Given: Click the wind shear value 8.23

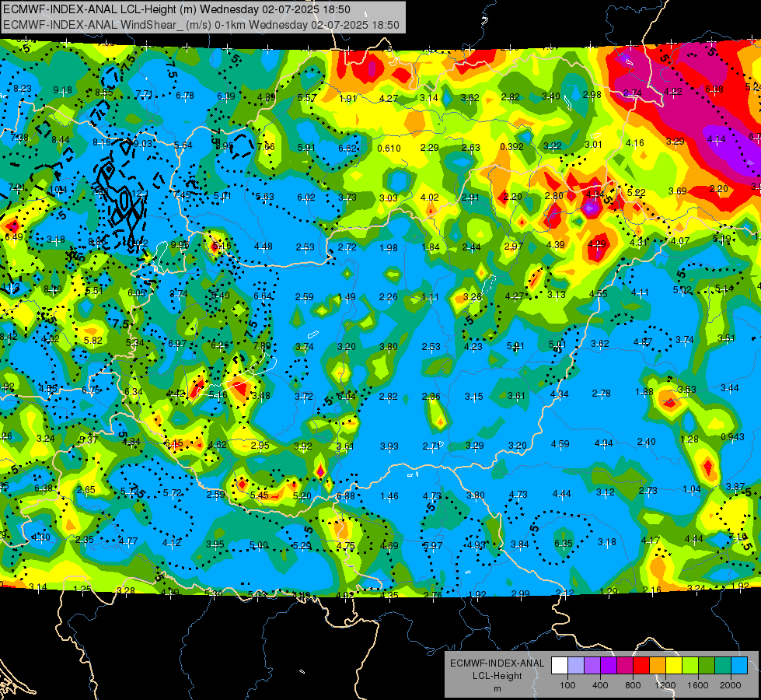Looking at the screenshot, I should (x=23, y=89).
